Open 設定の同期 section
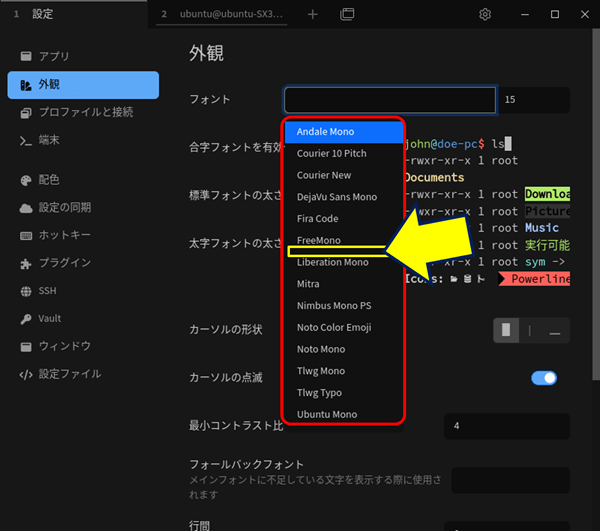The width and height of the screenshot is (600, 531). pyautogui.click(x=83, y=208)
